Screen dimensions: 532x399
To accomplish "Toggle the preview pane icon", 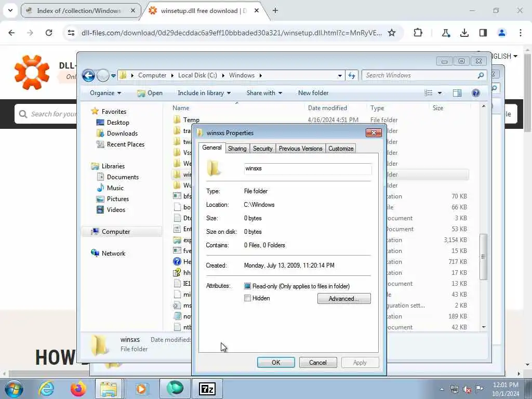I will pyautogui.click(x=457, y=93).
